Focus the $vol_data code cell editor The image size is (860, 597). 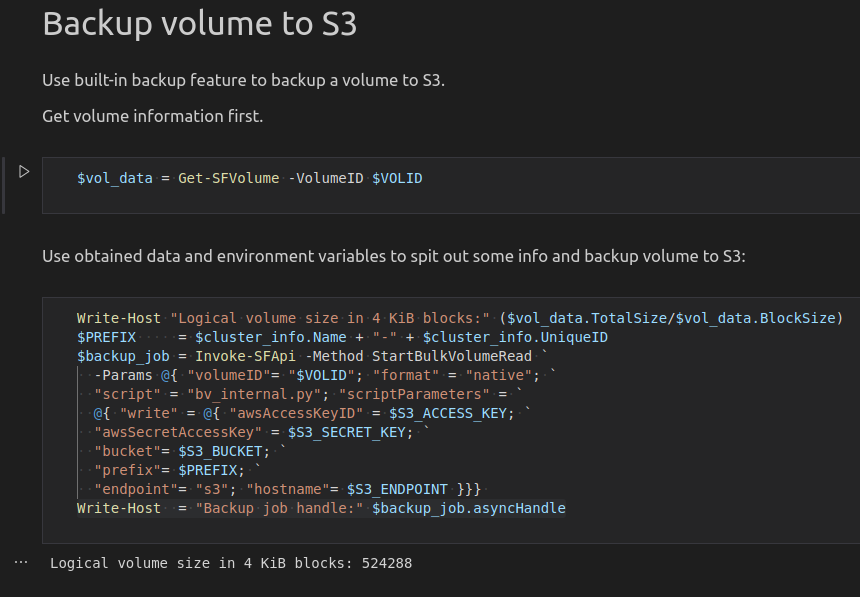pyautogui.click(x=451, y=185)
